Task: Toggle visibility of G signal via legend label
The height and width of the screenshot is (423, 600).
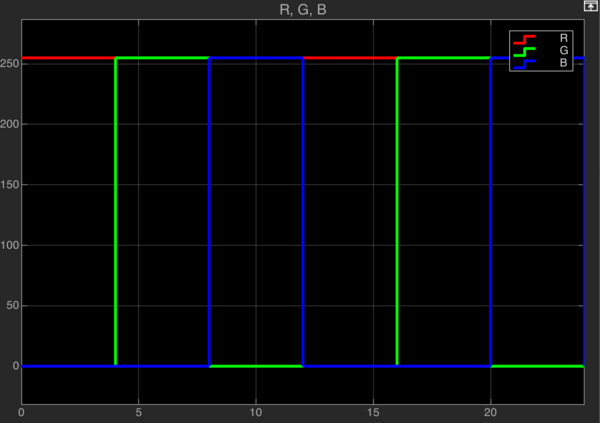Action: tap(565, 50)
